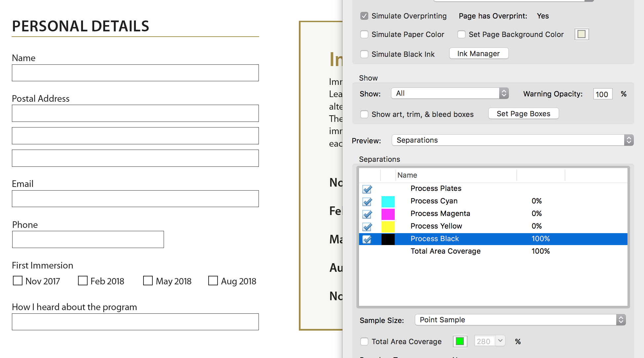
Task: Toggle the Simulate Overprinting checkbox
Action: [364, 16]
